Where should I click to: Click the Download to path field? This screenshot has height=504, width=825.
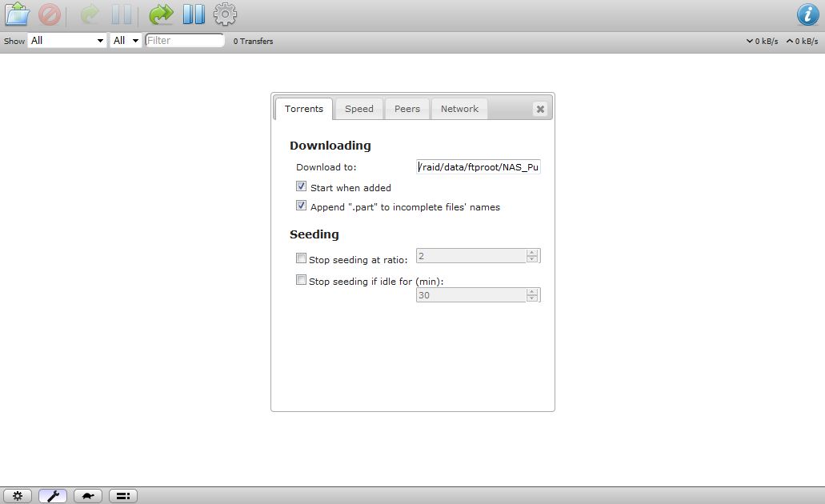pyautogui.click(x=479, y=166)
